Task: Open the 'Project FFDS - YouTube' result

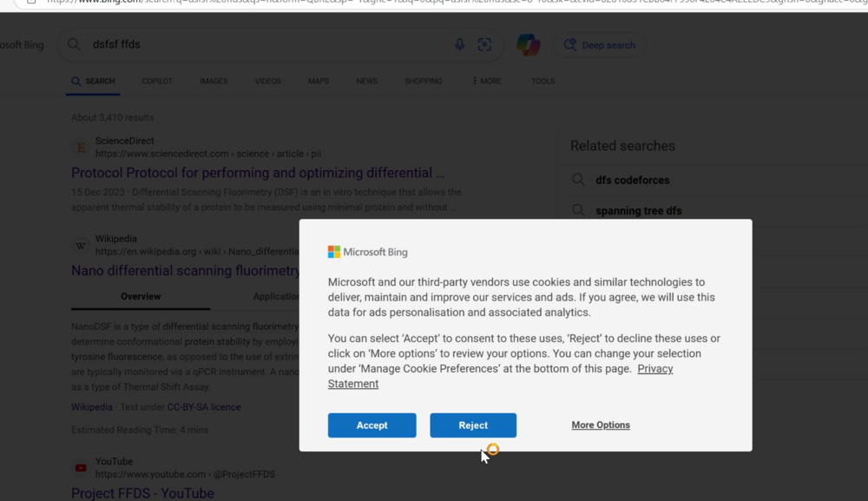Action: coord(142,493)
